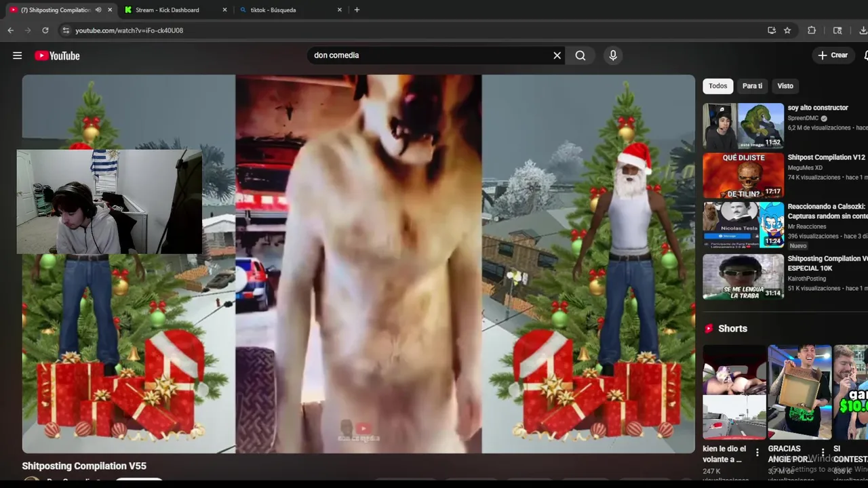Open Mr Reacciones channel link
This screenshot has width=868, height=488.
coord(807,226)
